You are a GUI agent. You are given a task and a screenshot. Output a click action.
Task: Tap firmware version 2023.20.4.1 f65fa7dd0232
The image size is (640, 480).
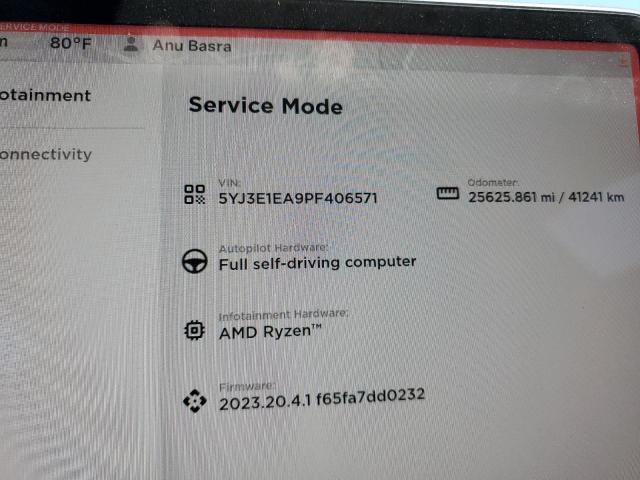[322, 400]
